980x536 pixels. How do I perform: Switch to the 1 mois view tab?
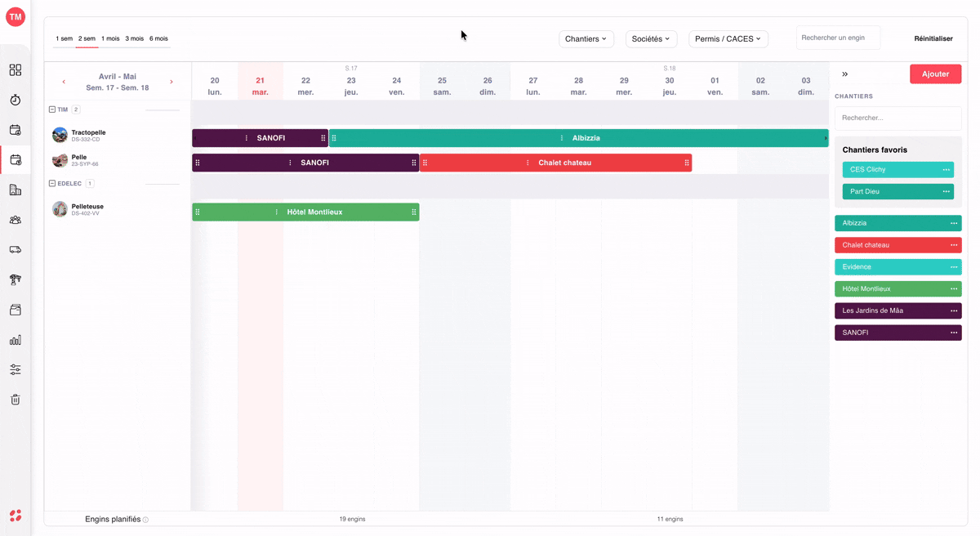pos(110,38)
